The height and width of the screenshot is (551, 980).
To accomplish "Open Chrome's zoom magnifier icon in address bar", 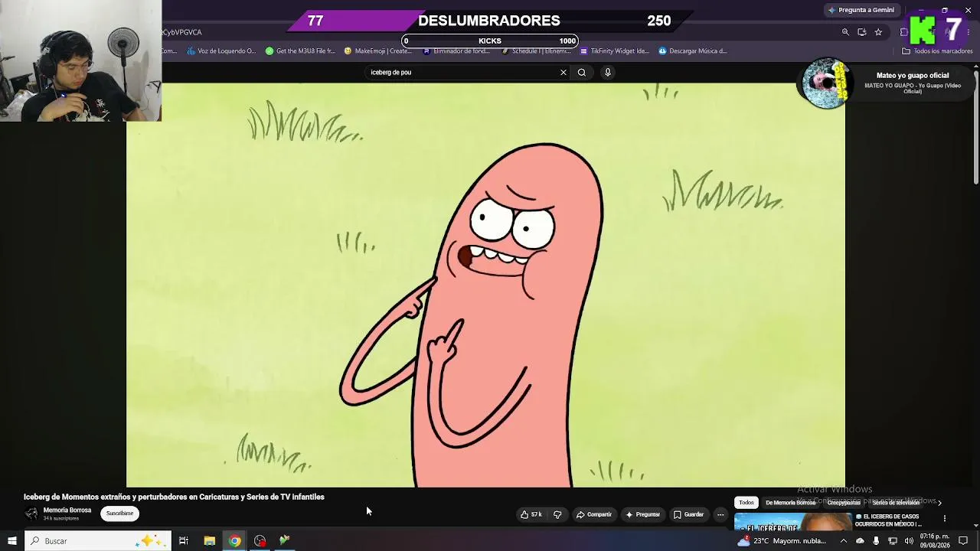I will click(x=845, y=32).
